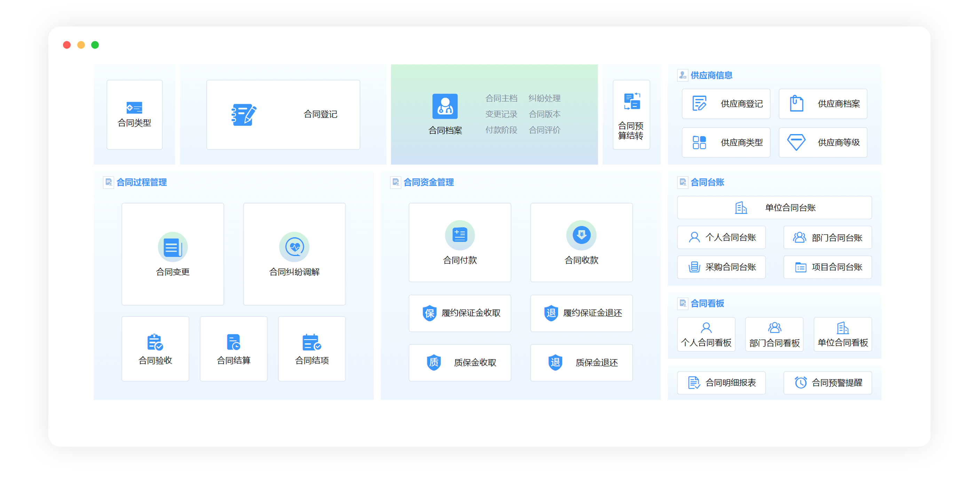The image size is (980, 479).
Task: Open the 合同验收 clipboard icon
Action: (x=155, y=342)
